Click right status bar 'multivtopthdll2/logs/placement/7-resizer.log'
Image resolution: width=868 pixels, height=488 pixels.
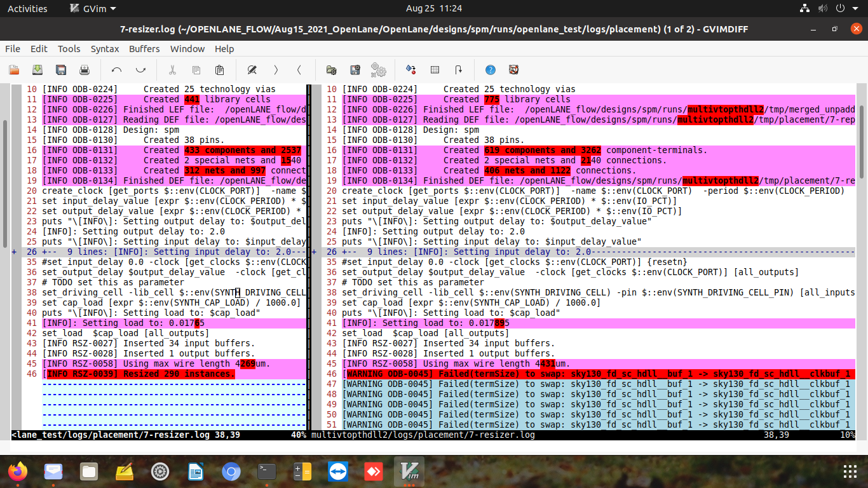423,435
